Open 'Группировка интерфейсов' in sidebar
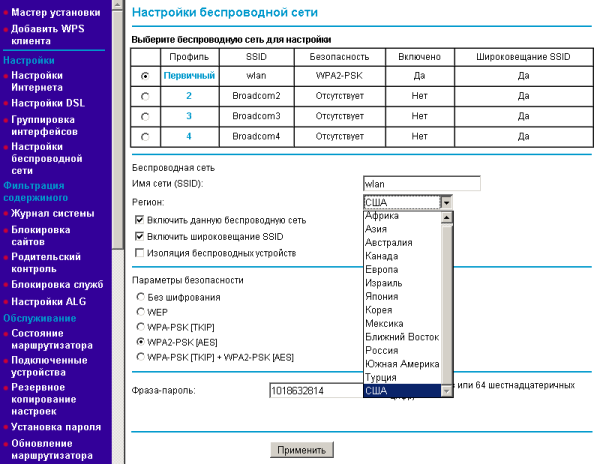The width and height of the screenshot is (597, 464). [x=44, y=126]
